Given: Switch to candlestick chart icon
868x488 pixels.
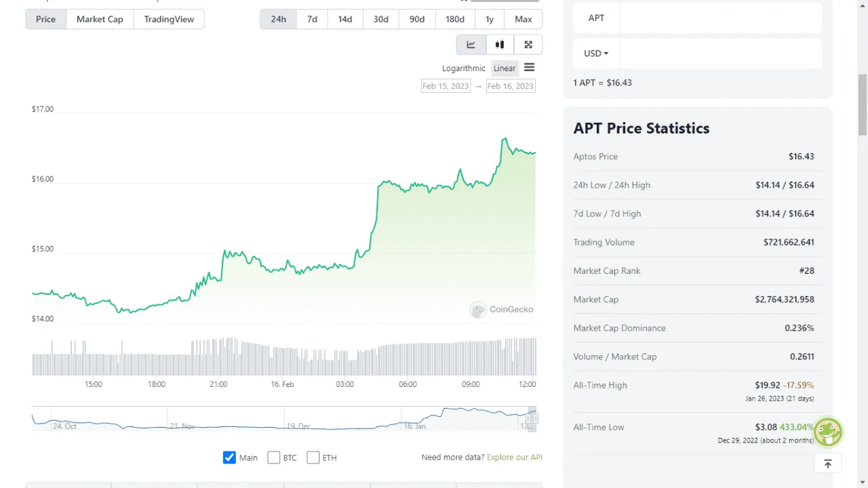Looking at the screenshot, I should [500, 45].
